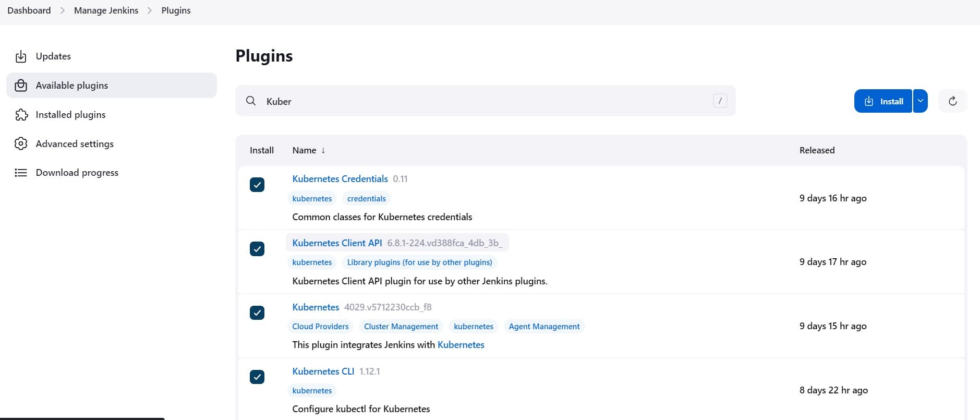The width and height of the screenshot is (980, 420).
Task: Click the Library plugins tag
Action: [x=420, y=262]
